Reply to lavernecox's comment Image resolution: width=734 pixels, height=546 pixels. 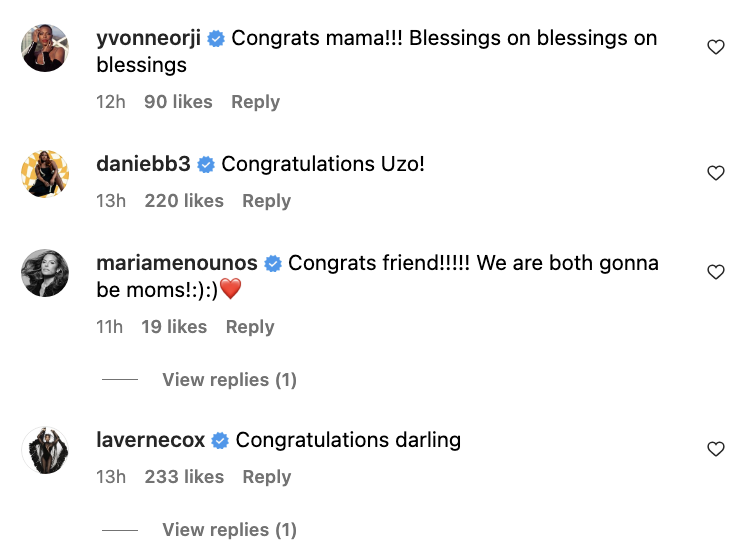tap(266, 477)
